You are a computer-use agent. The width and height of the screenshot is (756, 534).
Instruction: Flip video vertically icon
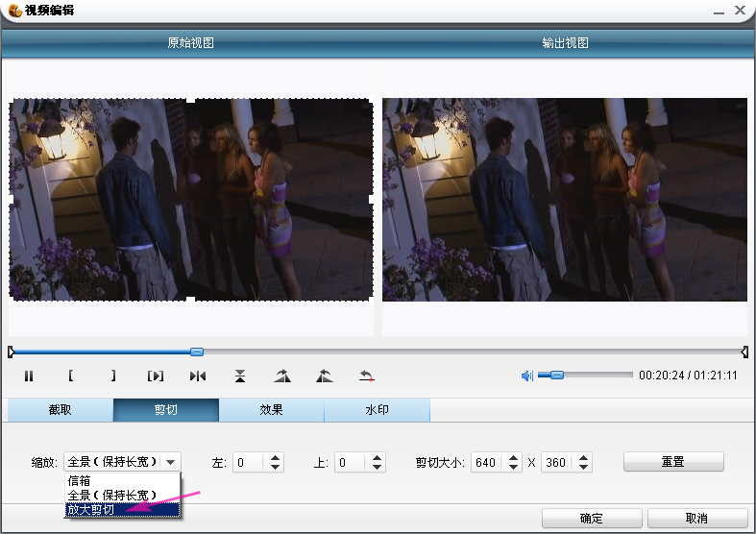pos(240,376)
